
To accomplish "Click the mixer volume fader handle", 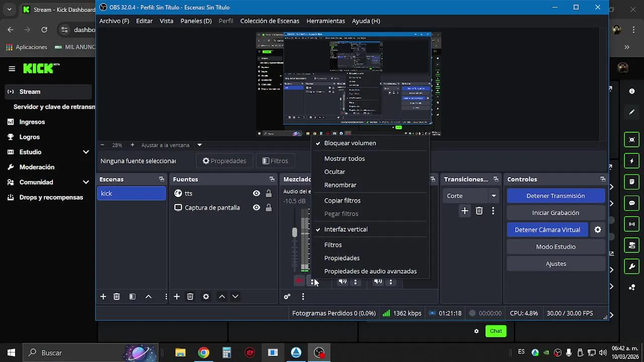I will pyautogui.click(x=295, y=232).
